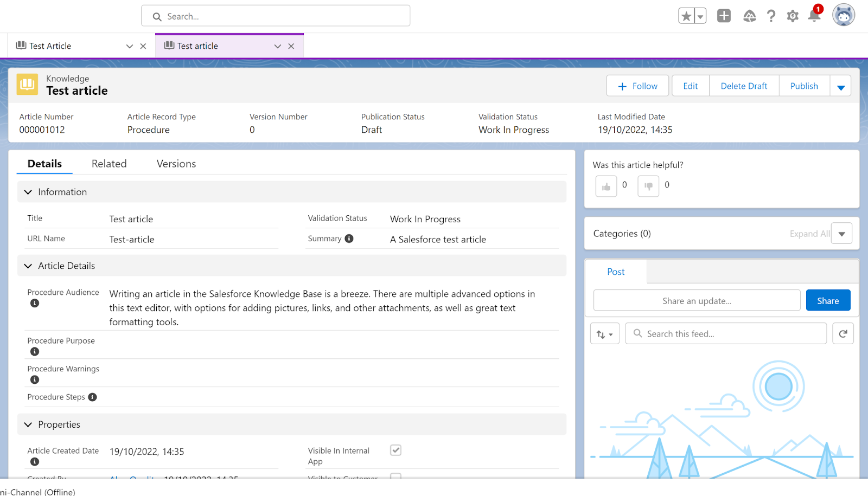The image size is (868, 496).
Task: Show the Summary field info tooltip
Action: click(x=349, y=239)
